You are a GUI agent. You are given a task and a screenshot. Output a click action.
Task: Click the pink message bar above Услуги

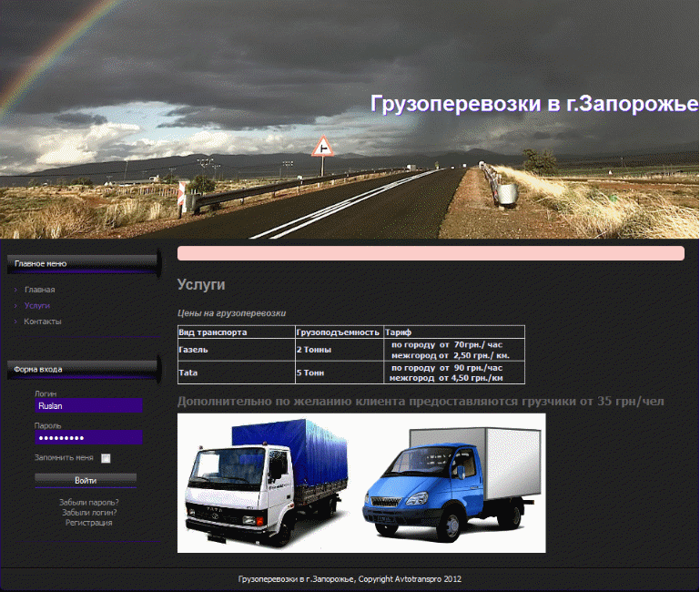click(430, 253)
